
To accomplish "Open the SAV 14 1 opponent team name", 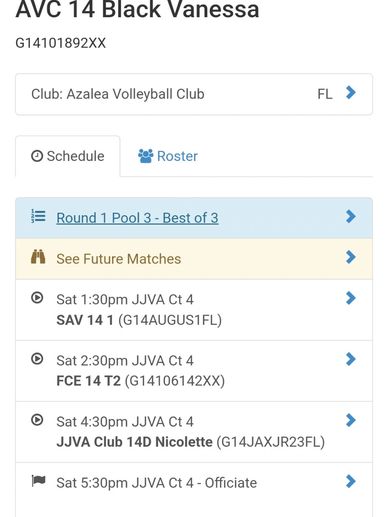I will pyautogui.click(x=85, y=320).
